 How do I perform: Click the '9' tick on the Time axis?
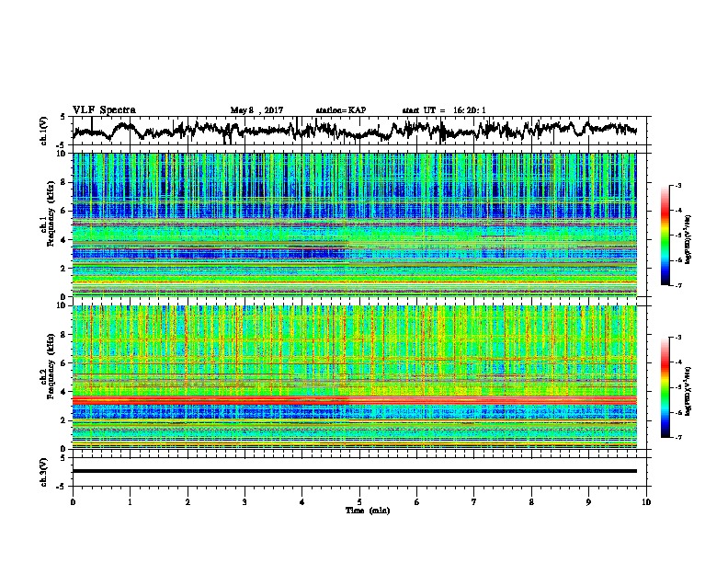click(588, 502)
